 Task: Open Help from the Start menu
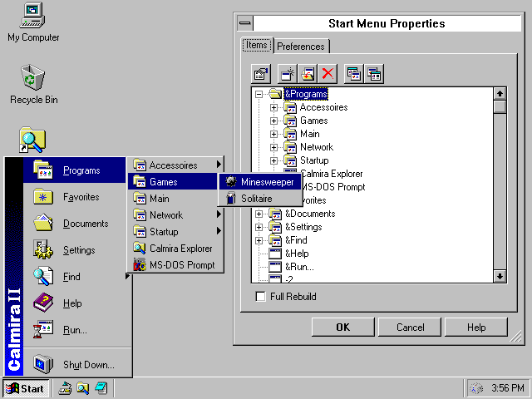tap(77, 303)
